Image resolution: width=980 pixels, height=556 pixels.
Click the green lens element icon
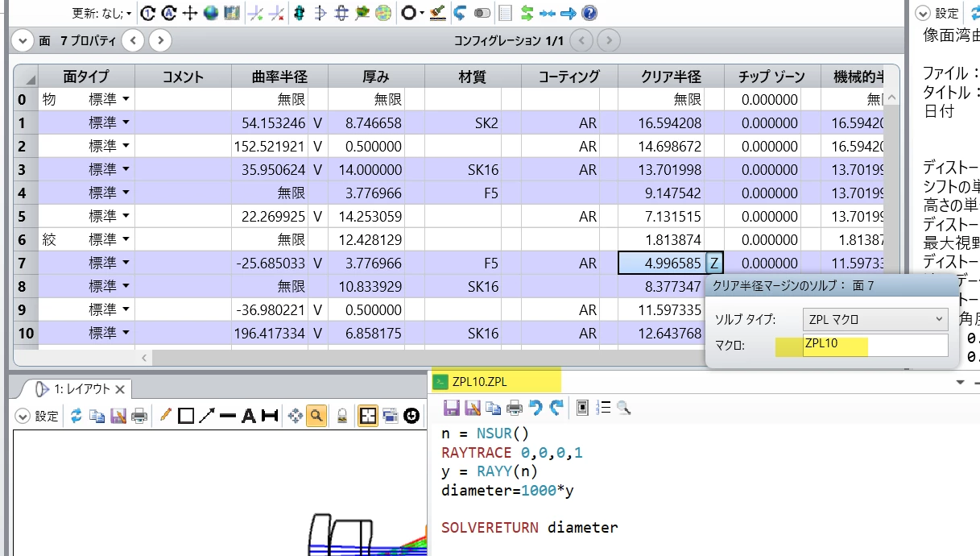pos(300,13)
